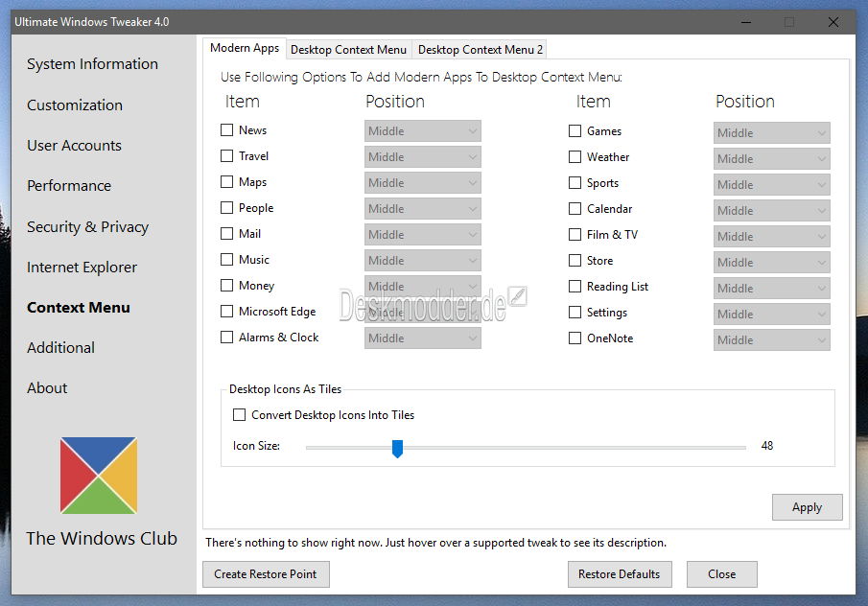Viewport: 868px width, 606px height.
Task: Enable Reading List checkbox
Action: [575, 286]
